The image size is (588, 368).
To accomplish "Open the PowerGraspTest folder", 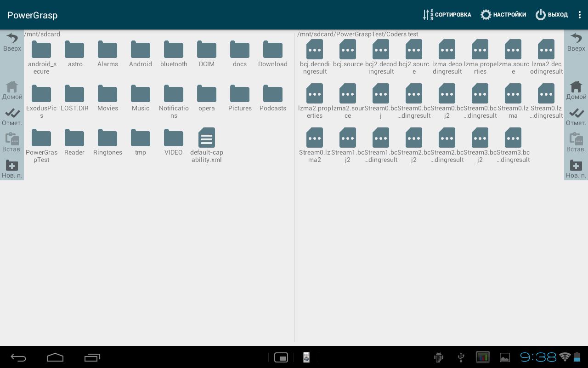I will tap(41, 145).
